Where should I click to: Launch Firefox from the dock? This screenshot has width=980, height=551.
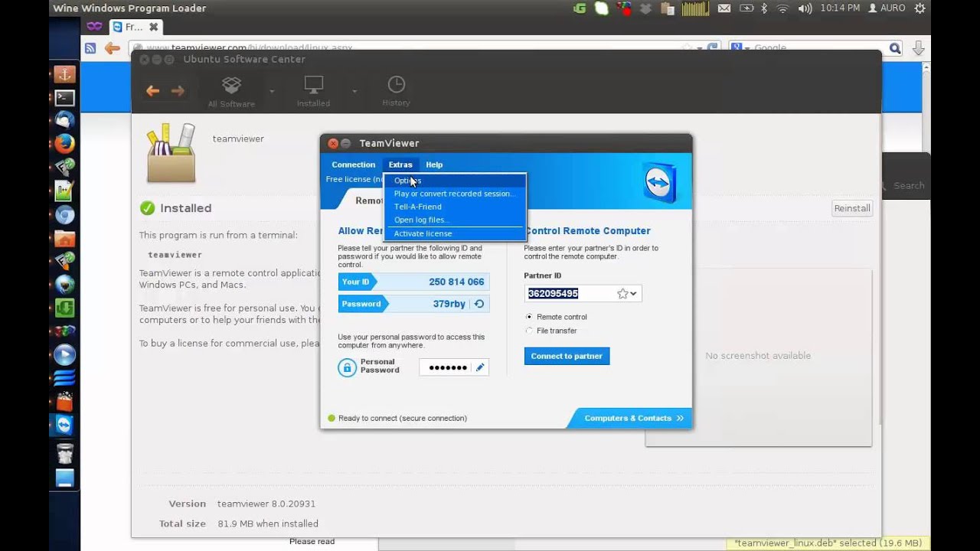click(x=64, y=143)
